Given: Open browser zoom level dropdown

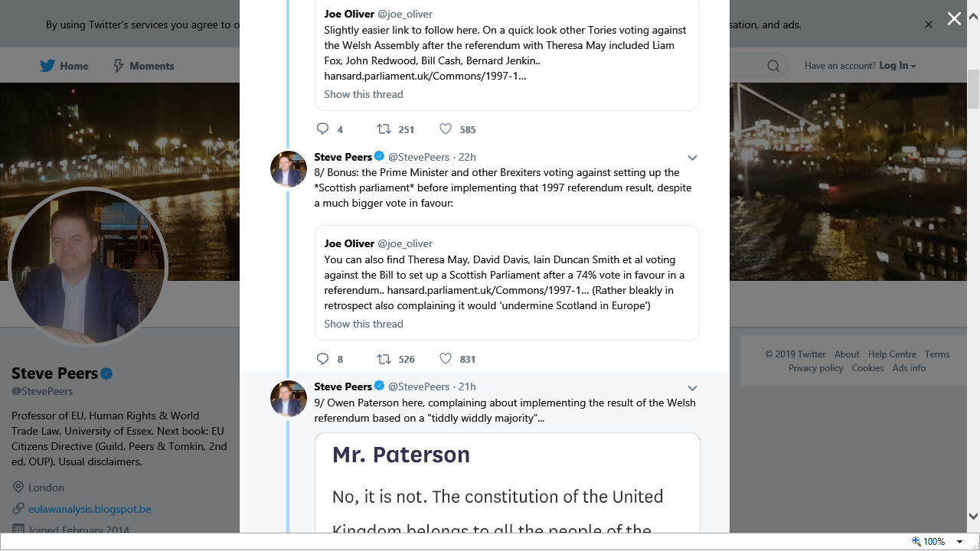Looking at the screenshot, I should coord(959,542).
